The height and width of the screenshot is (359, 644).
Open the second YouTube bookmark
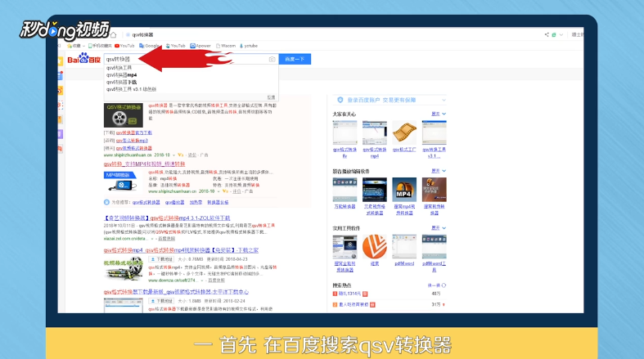tap(175, 46)
